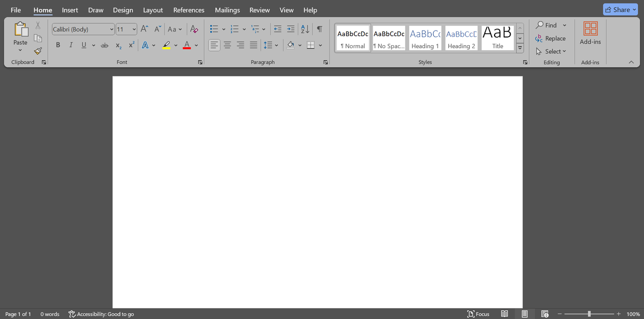Toggle bold formatting
The image size is (644, 319).
58,45
